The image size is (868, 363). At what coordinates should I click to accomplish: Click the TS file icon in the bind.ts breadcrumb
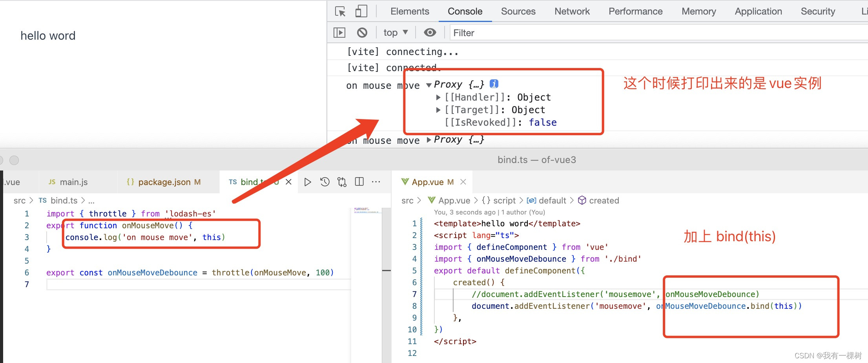click(42, 200)
